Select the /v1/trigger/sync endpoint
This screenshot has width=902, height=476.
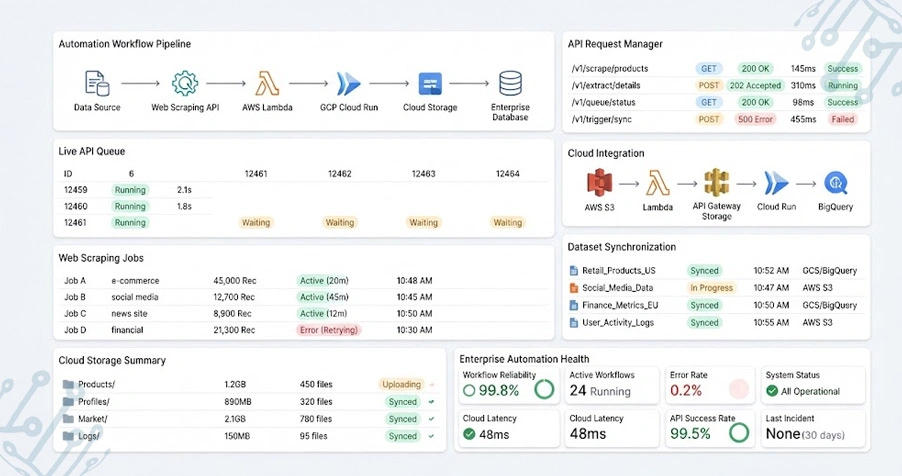point(601,119)
